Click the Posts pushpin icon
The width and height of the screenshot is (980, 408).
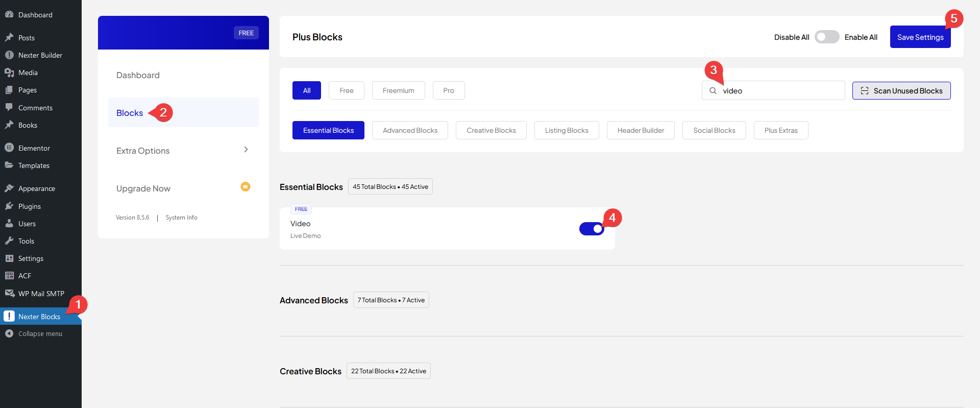(x=9, y=38)
